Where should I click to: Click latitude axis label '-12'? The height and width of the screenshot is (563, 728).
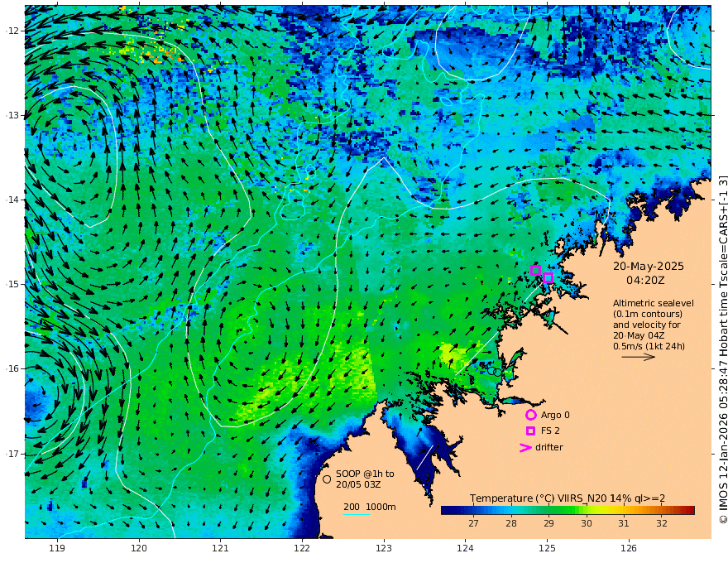[x=12, y=31]
